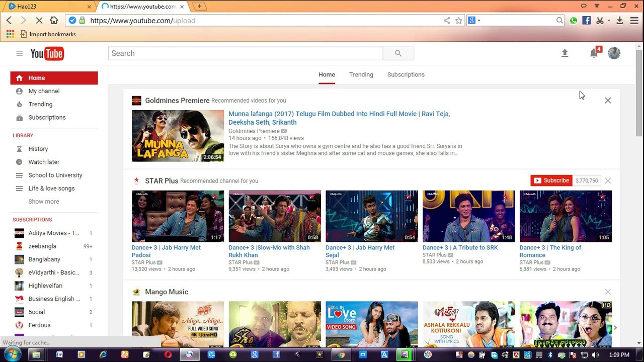Click the volume speaker icon in system tray

(595, 355)
